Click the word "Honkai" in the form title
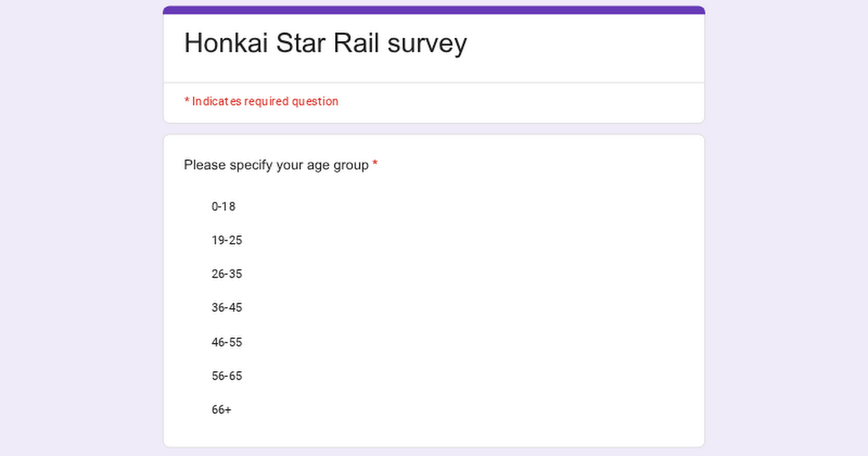The height and width of the screenshot is (456, 868). (x=227, y=43)
